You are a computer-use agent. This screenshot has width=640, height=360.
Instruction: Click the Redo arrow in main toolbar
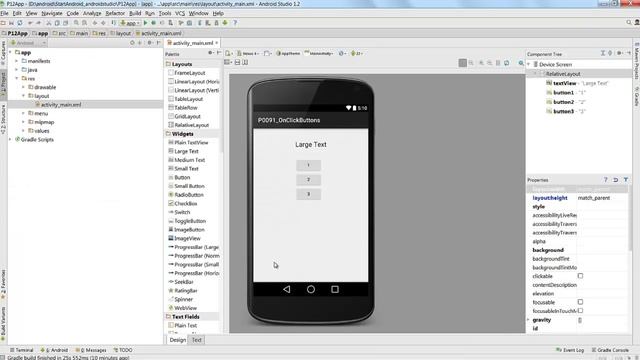click(x=38, y=23)
